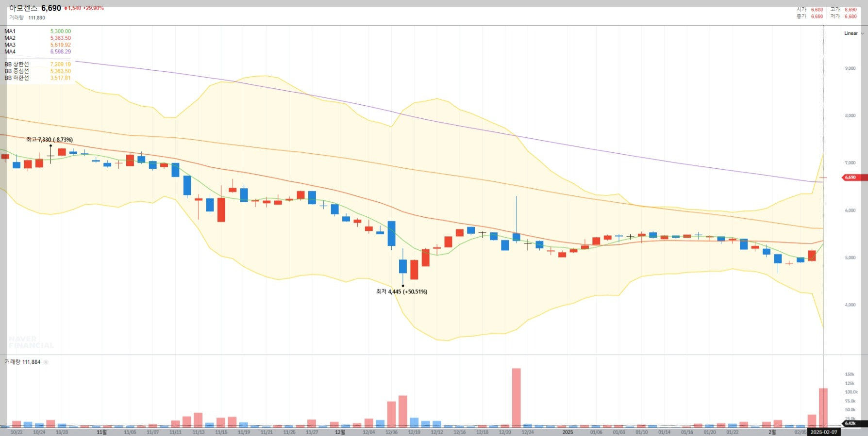Click the 150k volume axis label
Image resolution: width=868 pixels, height=436 pixels.
pyautogui.click(x=850, y=374)
